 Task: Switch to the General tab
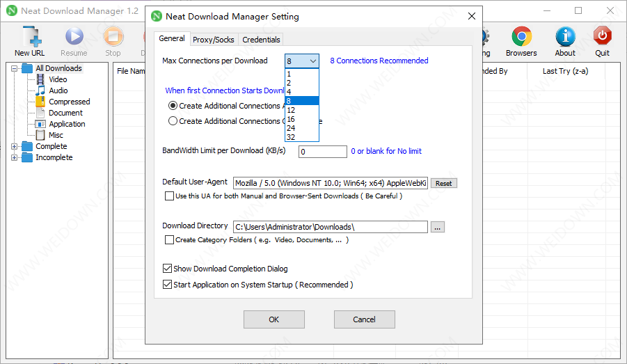172,38
